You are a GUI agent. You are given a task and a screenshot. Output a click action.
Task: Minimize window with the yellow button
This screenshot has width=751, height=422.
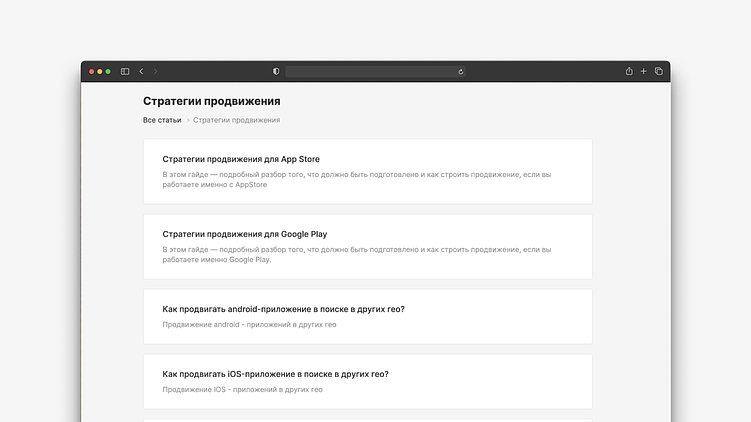tap(100, 71)
